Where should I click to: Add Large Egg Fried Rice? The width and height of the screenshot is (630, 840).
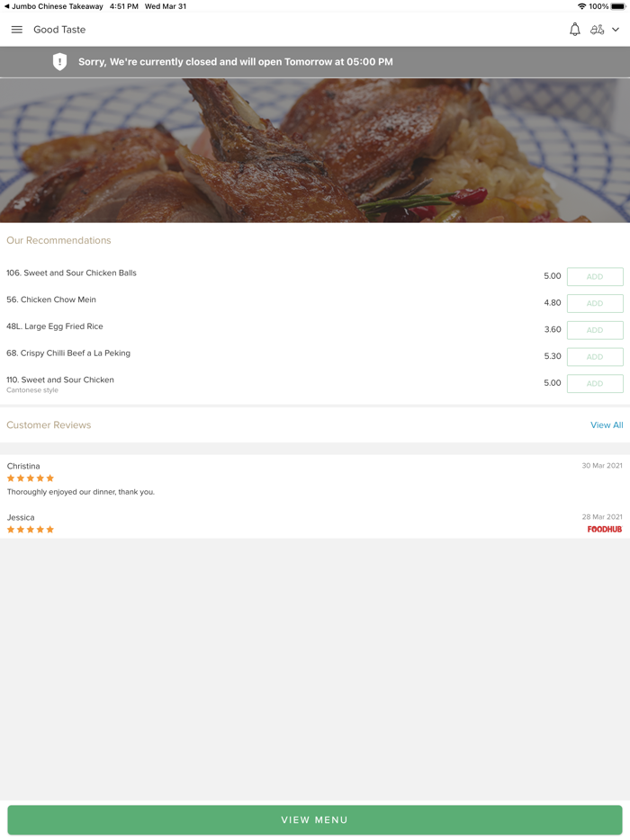tap(595, 330)
